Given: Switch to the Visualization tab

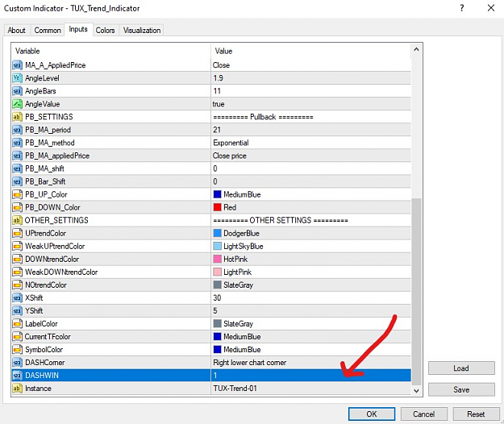Looking at the screenshot, I should [142, 30].
